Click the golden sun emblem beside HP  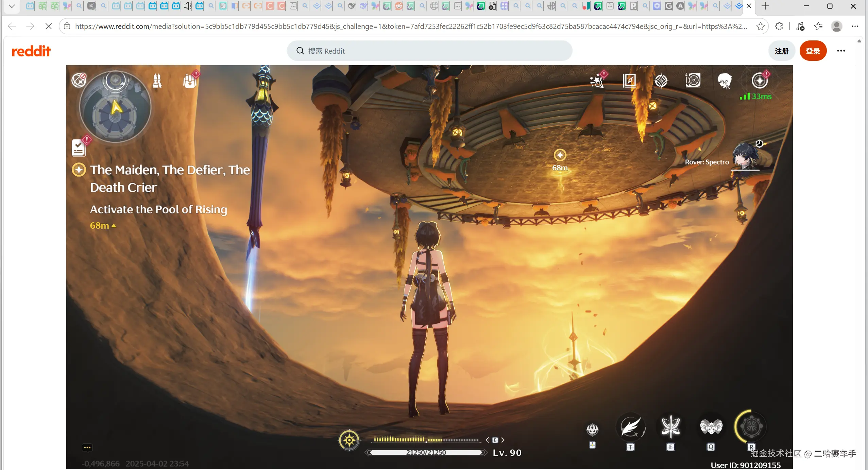pyautogui.click(x=349, y=440)
